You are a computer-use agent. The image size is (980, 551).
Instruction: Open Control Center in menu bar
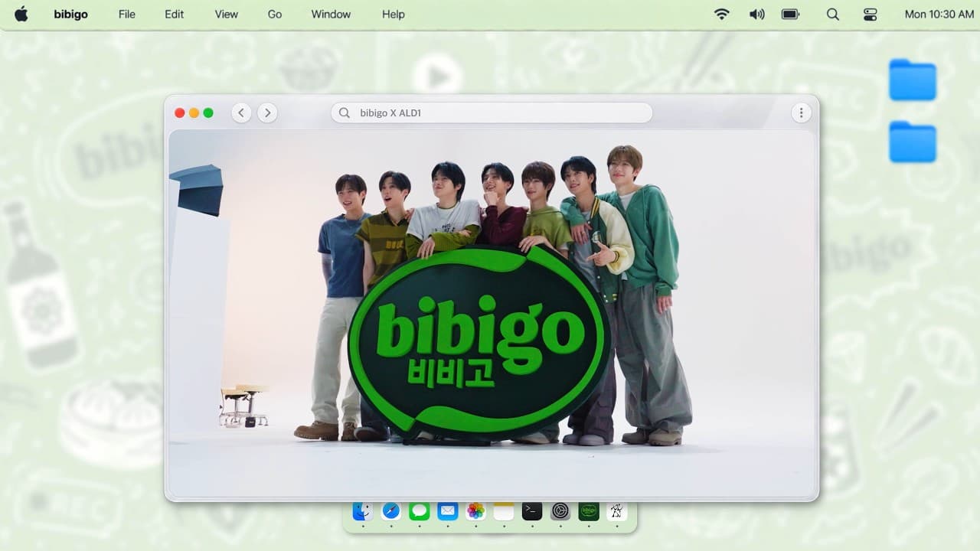tap(871, 14)
